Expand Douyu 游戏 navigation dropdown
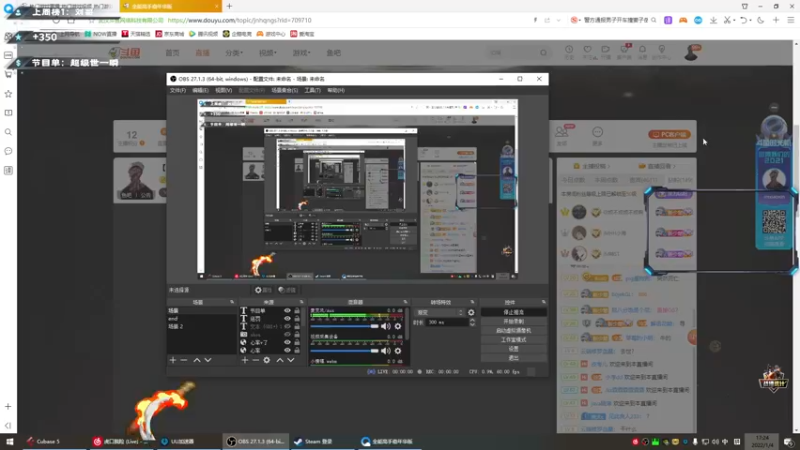Image resolution: width=800 pixels, height=450 pixels. tap(302, 53)
